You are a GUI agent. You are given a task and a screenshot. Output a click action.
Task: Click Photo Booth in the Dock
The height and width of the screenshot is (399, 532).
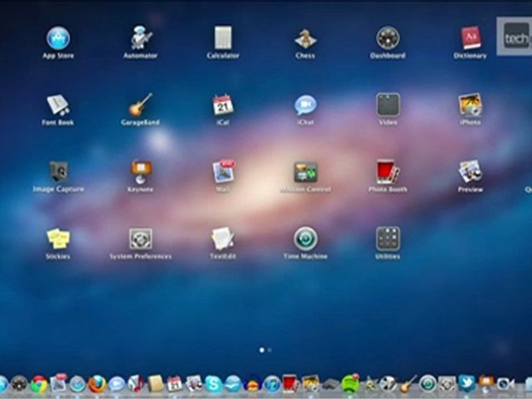click(x=291, y=384)
